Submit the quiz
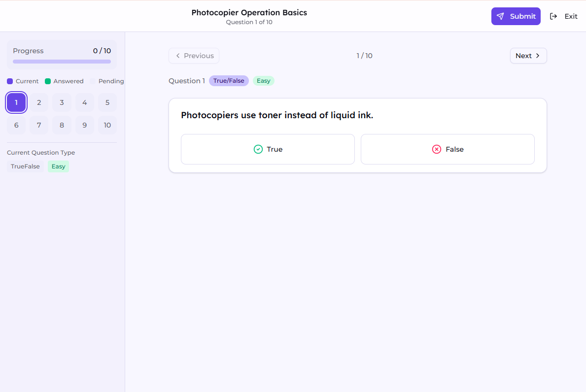Screen dimensions: 586x392 pyautogui.click(x=516, y=16)
